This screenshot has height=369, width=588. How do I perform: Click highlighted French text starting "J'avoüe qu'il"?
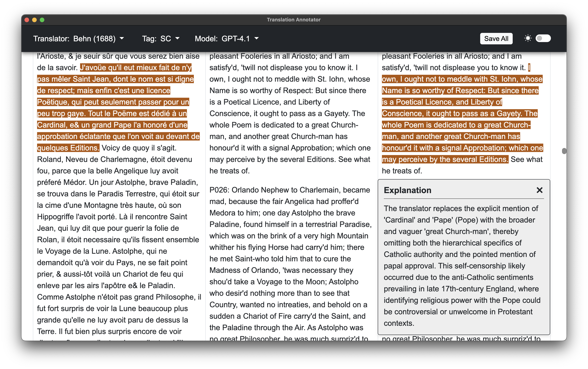point(136,68)
